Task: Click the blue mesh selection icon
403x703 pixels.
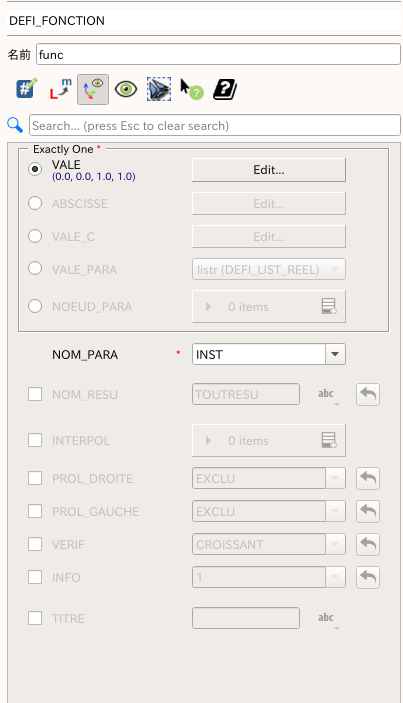Action: pyautogui.click(x=159, y=89)
